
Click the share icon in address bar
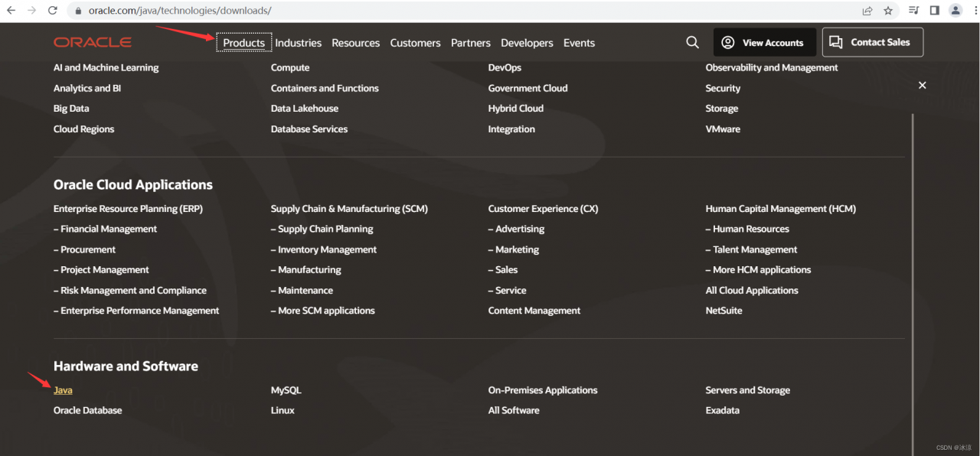coord(867,11)
